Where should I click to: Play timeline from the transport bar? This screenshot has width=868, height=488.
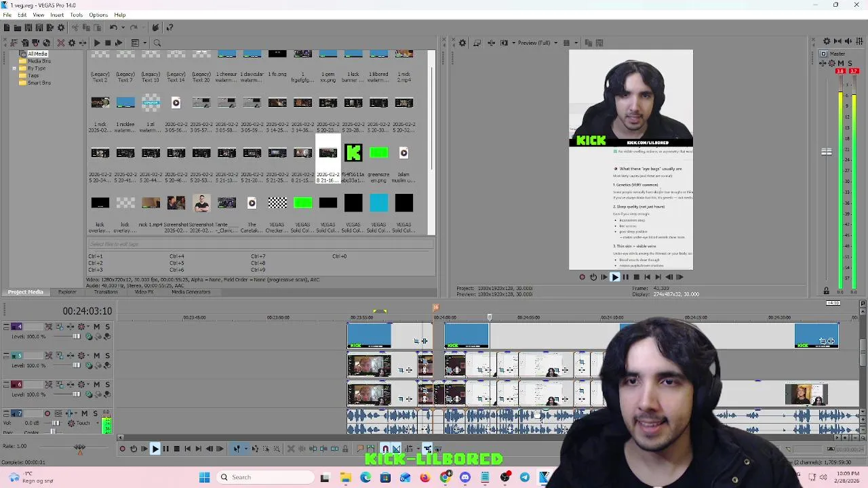click(x=155, y=449)
